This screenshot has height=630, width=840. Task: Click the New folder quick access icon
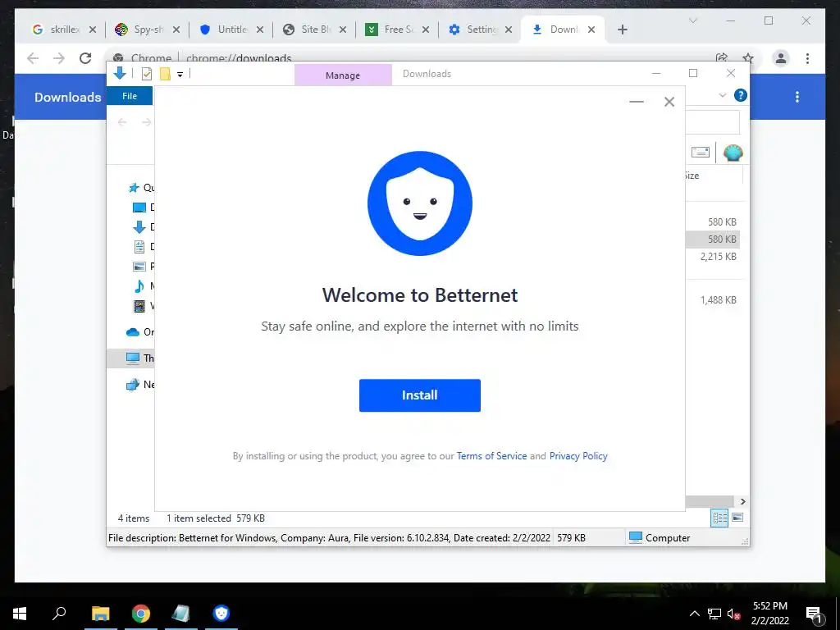pyautogui.click(x=165, y=74)
